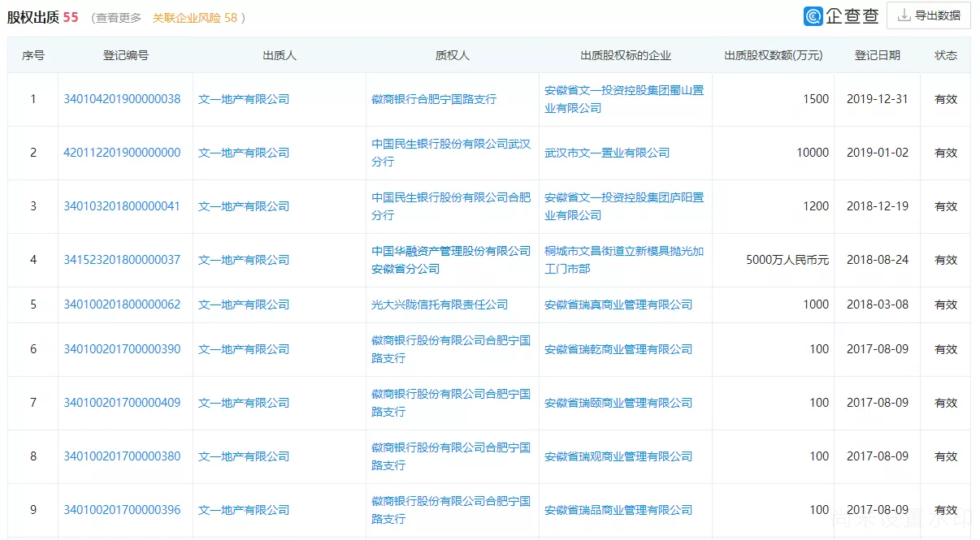
Task: Open 文一地产有限公司 in row 1
Action: 244,99
